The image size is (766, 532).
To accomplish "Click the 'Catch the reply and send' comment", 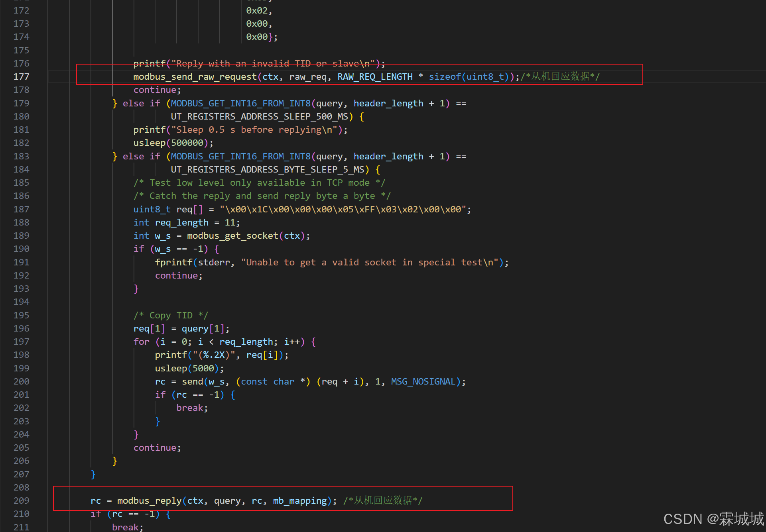I will coord(262,196).
